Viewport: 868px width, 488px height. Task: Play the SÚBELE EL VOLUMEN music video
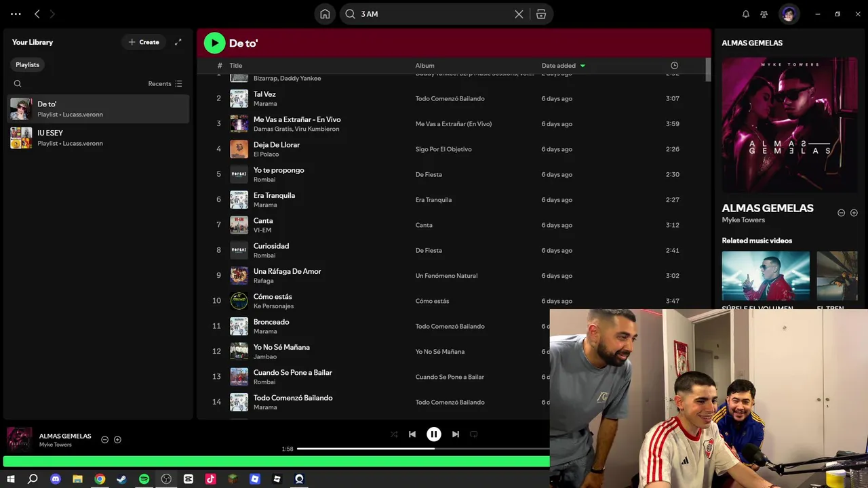tap(766, 276)
